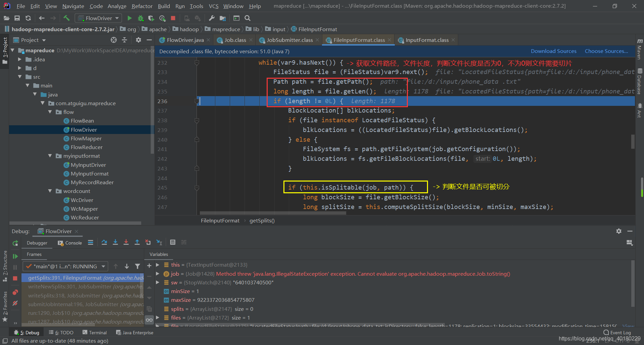Viewport: 644px width, 345px height.
Task: Expand the 'this' variable node
Action: [x=157, y=265]
